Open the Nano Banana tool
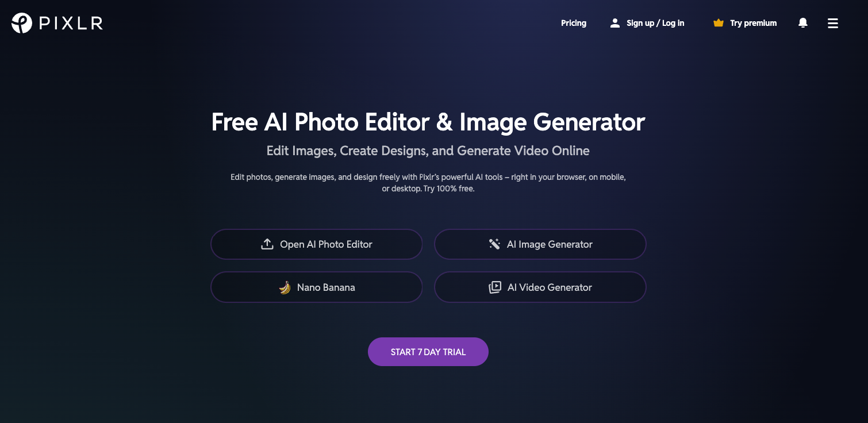This screenshot has height=423, width=868. pos(317,287)
